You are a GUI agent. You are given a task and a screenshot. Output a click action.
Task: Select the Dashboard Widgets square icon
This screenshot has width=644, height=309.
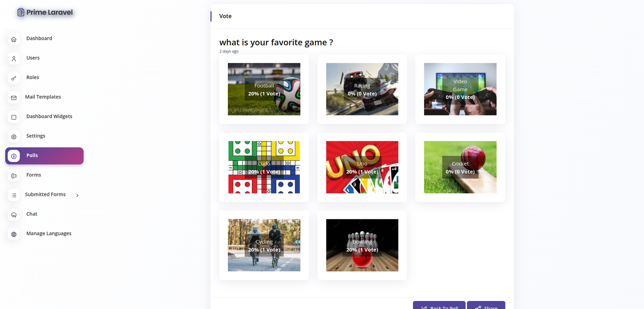point(14,117)
